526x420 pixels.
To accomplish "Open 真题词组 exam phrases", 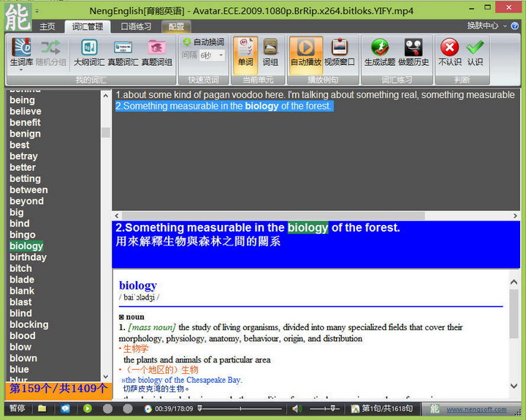I will 156,52.
